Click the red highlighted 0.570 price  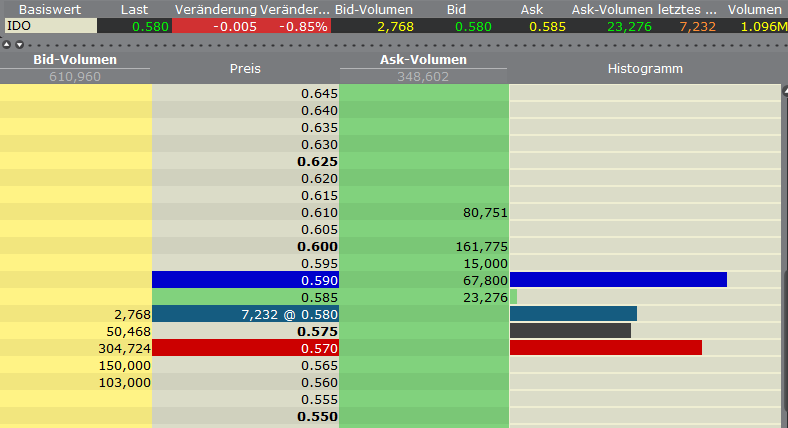tap(246, 348)
